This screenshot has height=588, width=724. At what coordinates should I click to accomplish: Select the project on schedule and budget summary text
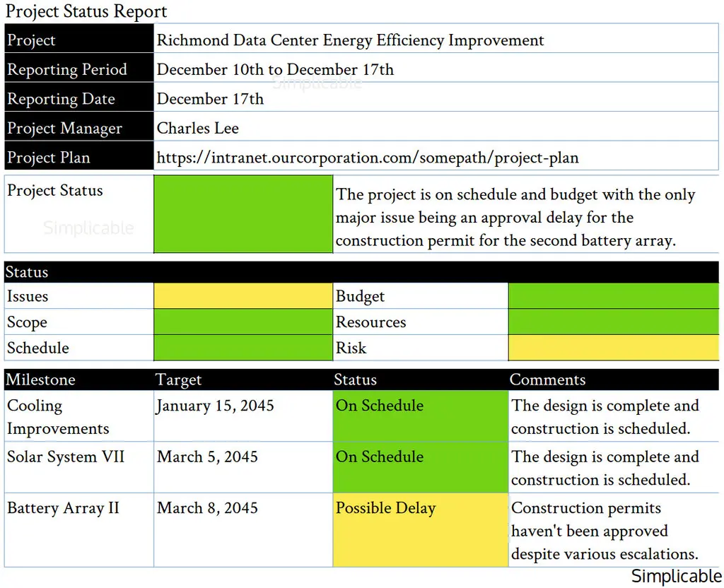[515, 218]
